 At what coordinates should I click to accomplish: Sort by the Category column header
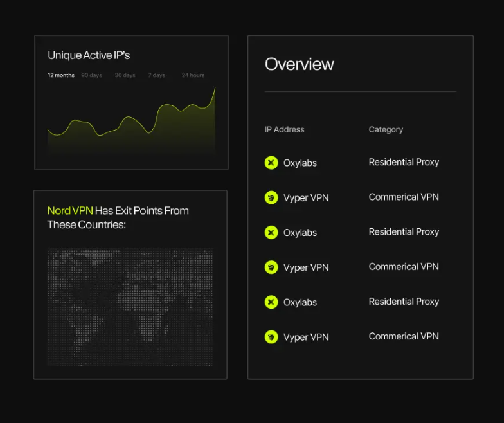[386, 129]
